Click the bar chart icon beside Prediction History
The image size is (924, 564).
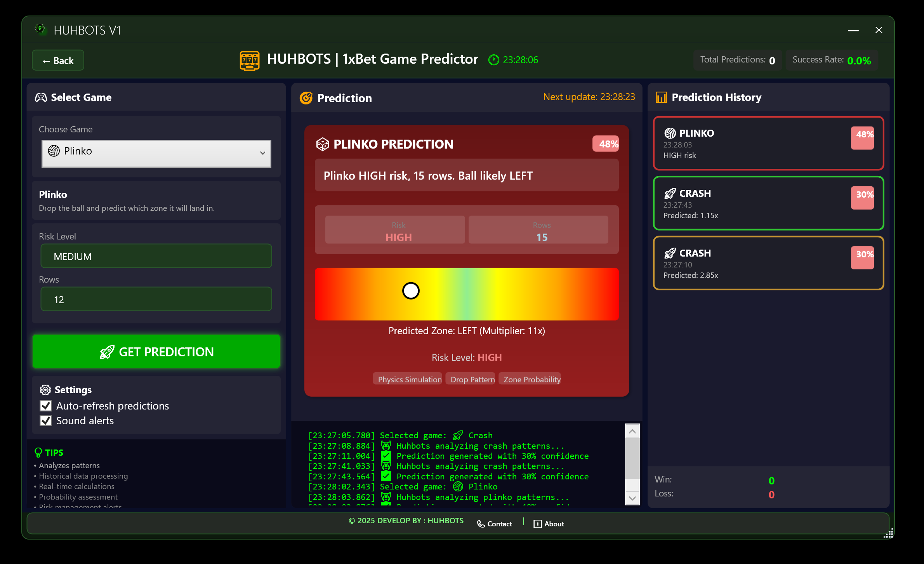661,97
